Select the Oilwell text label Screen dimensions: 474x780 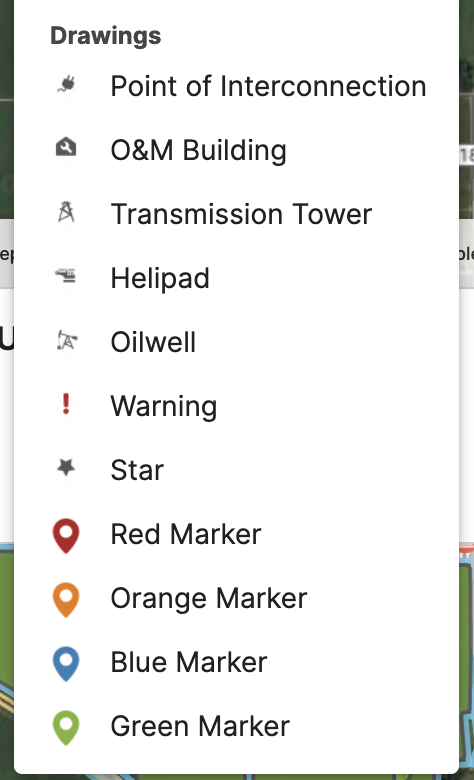click(153, 342)
